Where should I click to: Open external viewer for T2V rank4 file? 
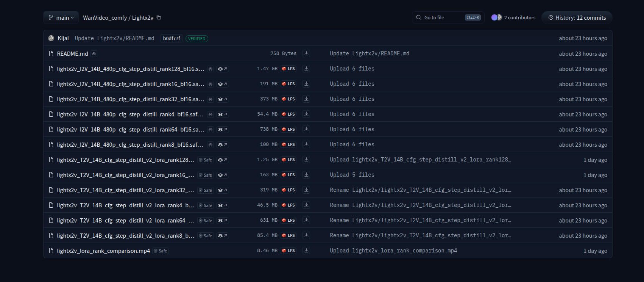223,205
